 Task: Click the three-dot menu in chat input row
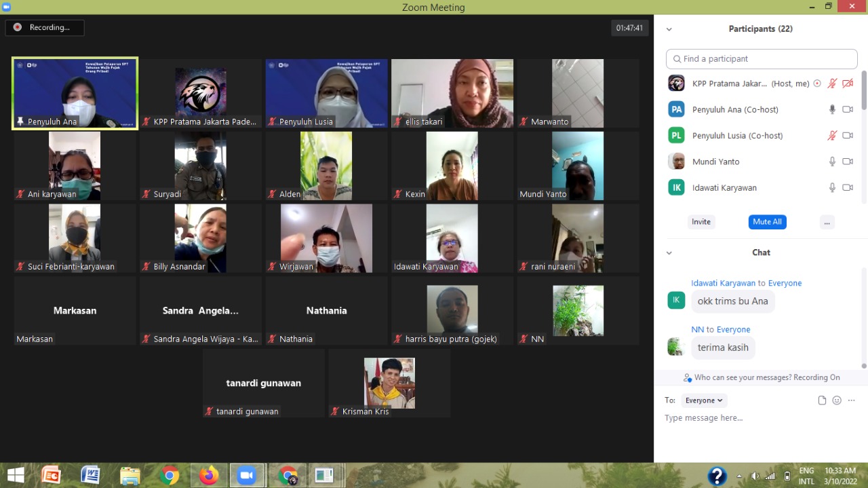point(852,400)
